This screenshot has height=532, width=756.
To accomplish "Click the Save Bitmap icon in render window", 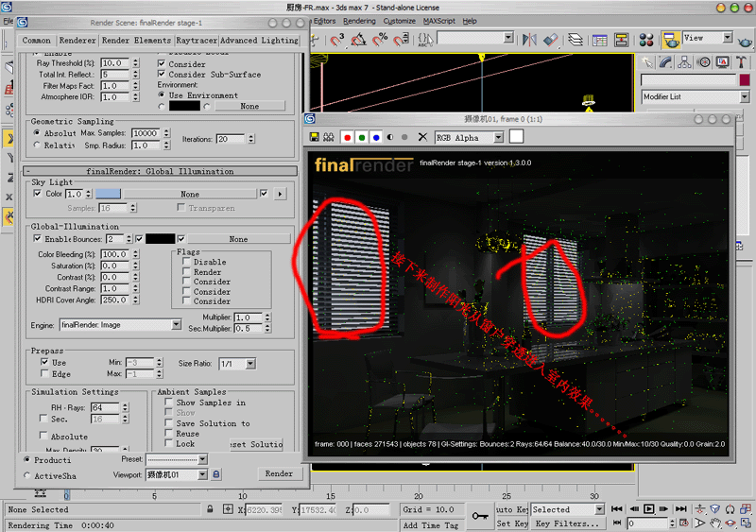I will [x=315, y=138].
